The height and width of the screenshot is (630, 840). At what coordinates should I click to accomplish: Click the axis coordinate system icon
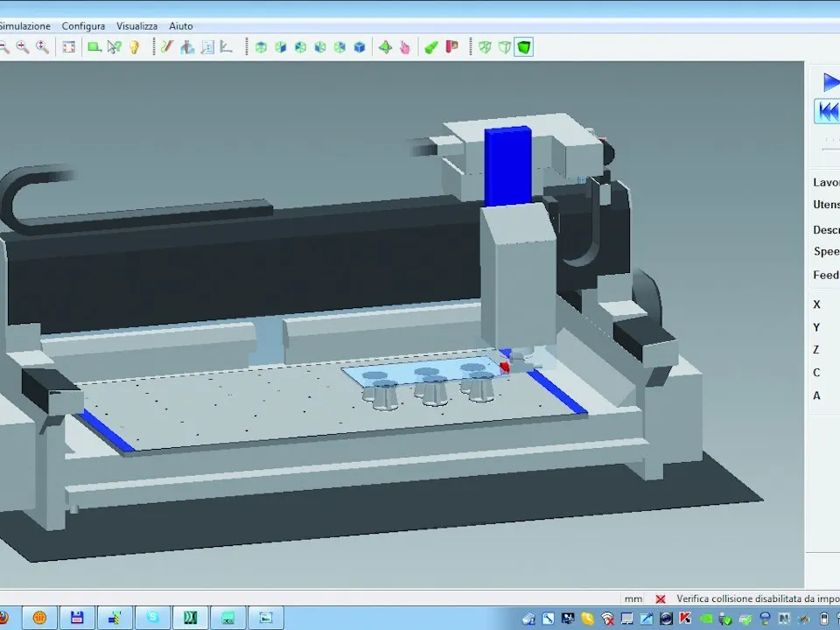coord(227,47)
